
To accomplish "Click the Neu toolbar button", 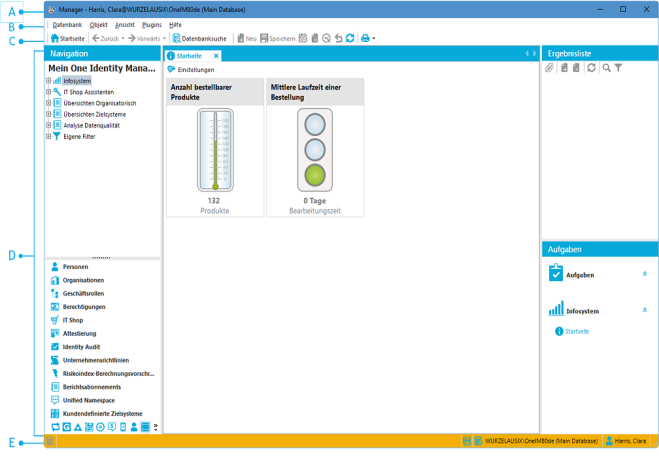I will (x=247, y=38).
